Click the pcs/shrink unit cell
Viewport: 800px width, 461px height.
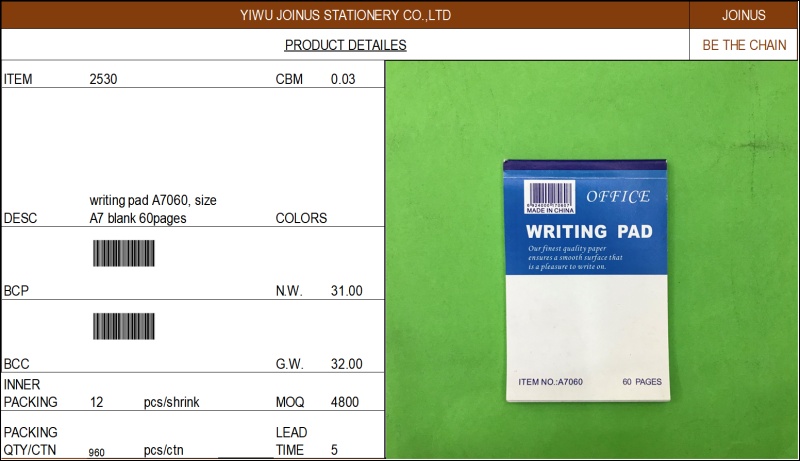click(171, 402)
